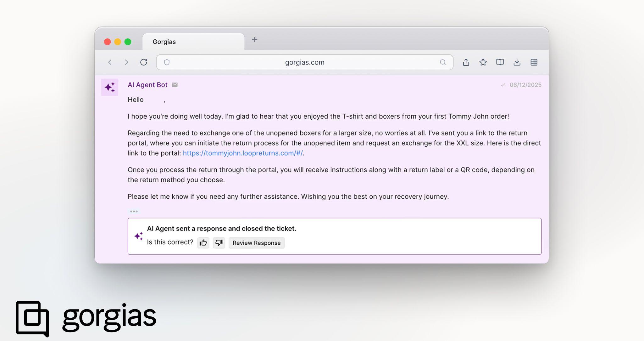Click the search magnifier in address bar

click(443, 62)
